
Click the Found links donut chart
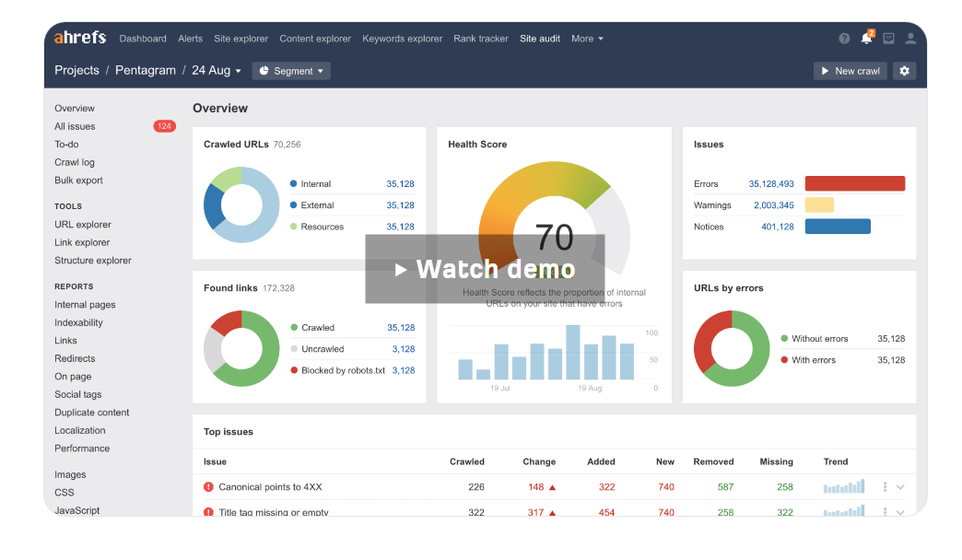(x=241, y=348)
